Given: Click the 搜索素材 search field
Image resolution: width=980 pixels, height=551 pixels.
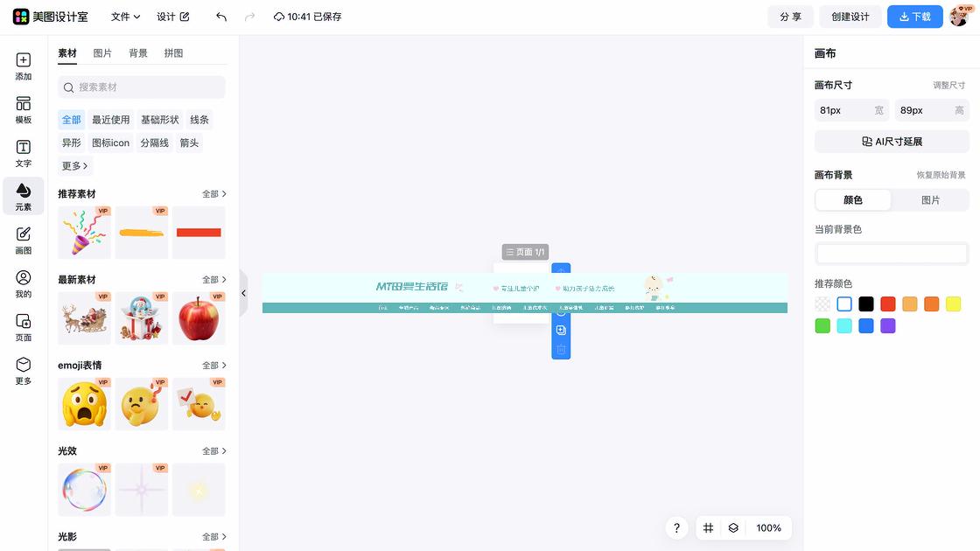Looking at the screenshot, I should tap(141, 87).
